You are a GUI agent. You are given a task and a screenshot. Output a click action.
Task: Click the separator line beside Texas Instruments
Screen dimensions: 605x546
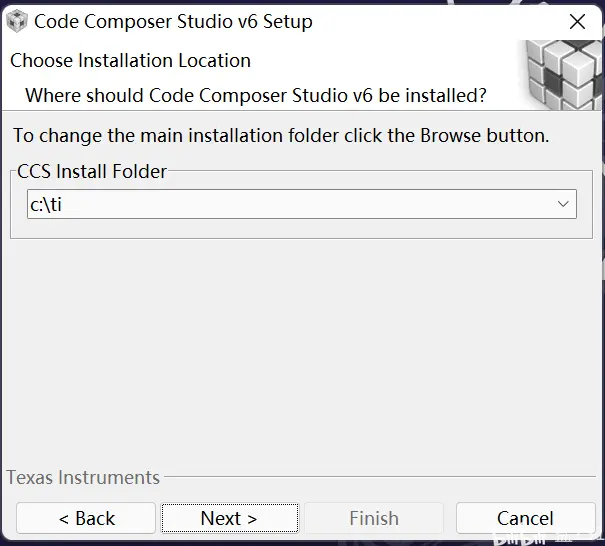pyautogui.click(x=380, y=477)
